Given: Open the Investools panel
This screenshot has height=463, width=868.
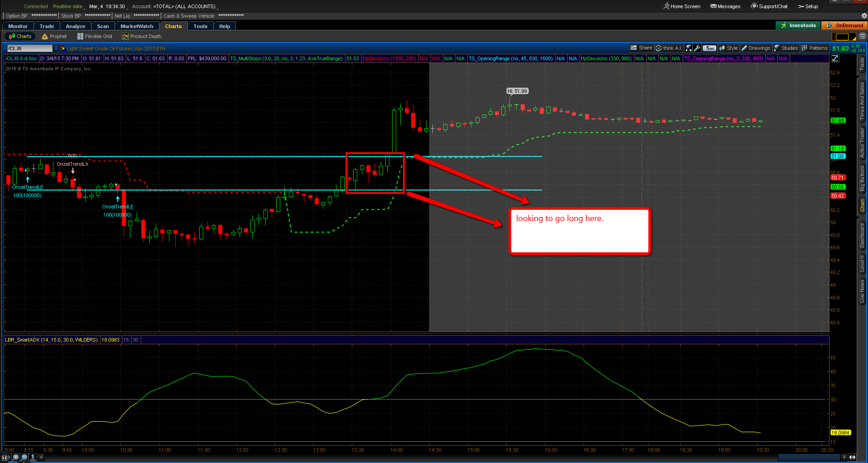Looking at the screenshot, I should coord(798,26).
